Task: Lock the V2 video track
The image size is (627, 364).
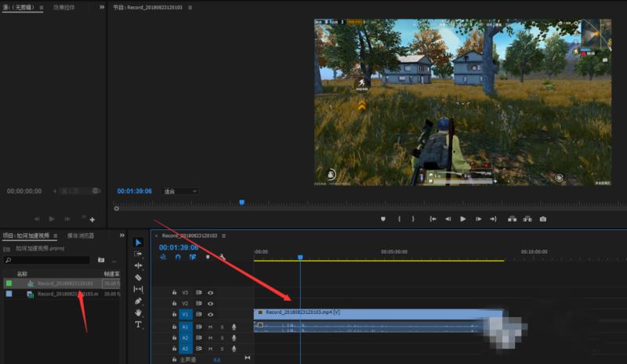Action: (174, 303)
